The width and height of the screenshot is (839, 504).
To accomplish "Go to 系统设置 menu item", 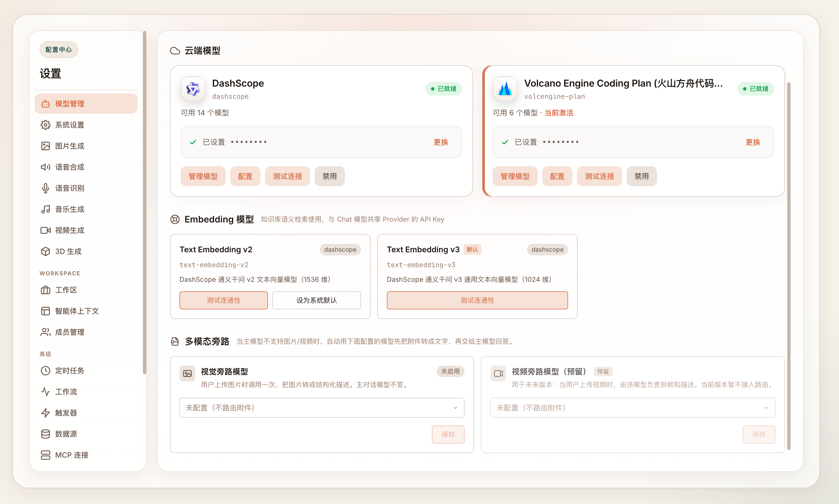I will pos(86,125).
